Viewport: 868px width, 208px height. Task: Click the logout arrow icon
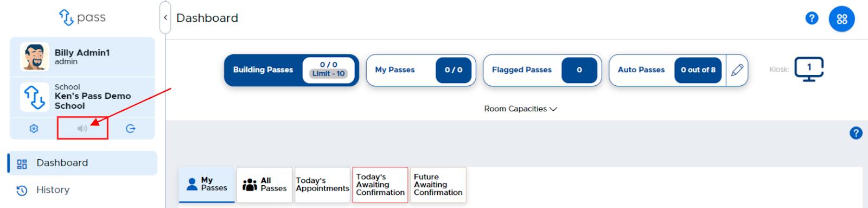point(130,129)
